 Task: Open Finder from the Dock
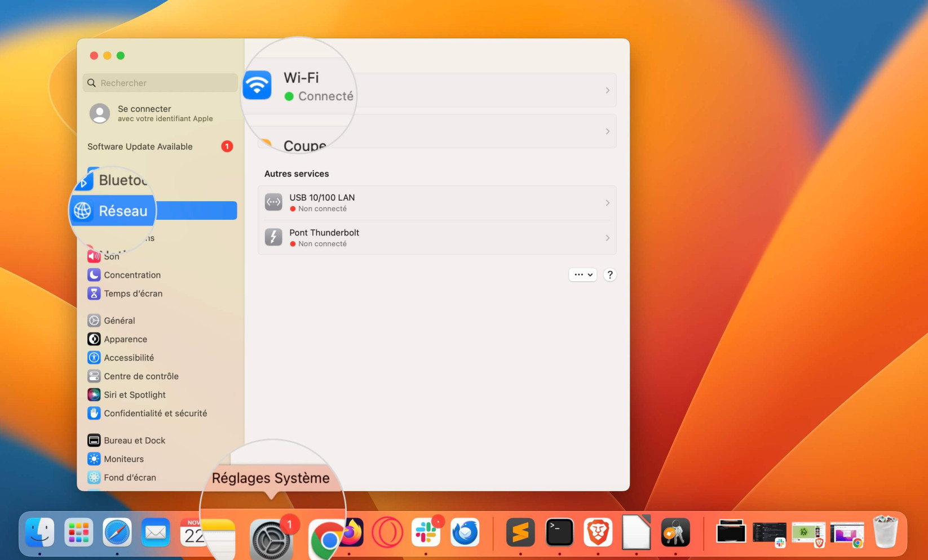39,532
